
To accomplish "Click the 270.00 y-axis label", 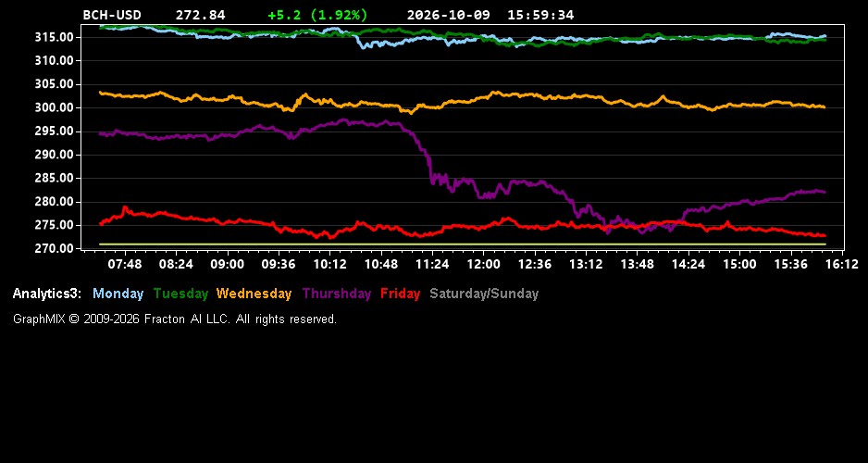I will 55,249.
